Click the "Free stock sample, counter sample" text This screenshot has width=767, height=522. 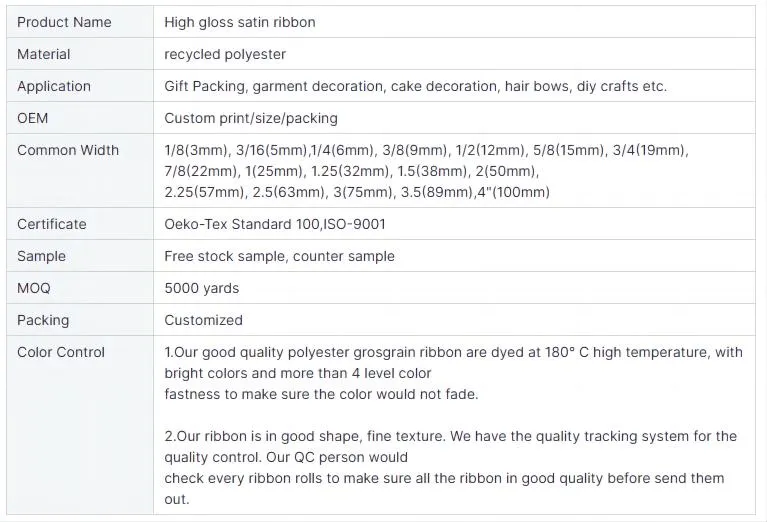pos(279,256)
